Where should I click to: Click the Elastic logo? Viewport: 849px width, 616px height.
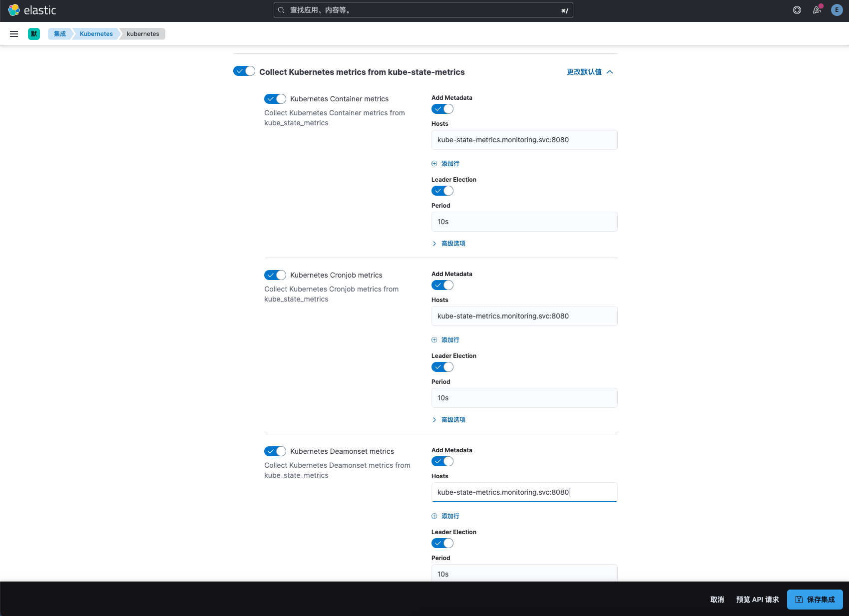[x=32, y=10]
